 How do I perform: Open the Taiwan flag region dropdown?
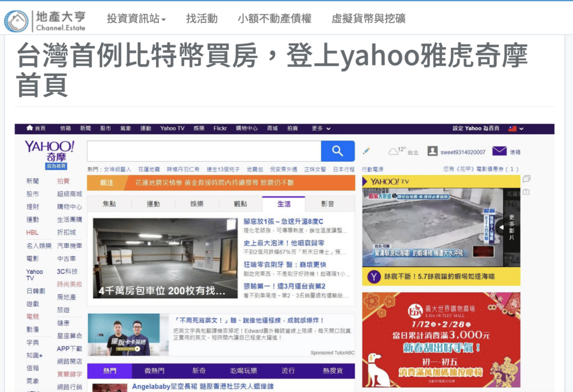[x=515, y=129]
